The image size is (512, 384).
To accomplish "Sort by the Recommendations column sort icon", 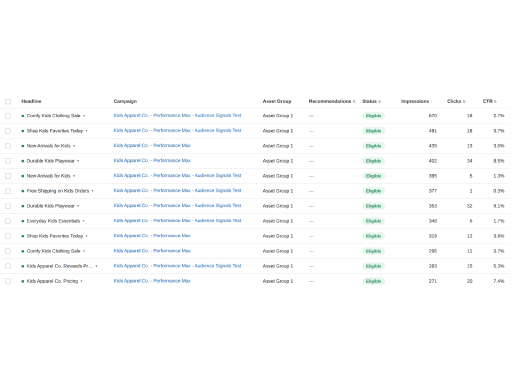I will point(354,102).
